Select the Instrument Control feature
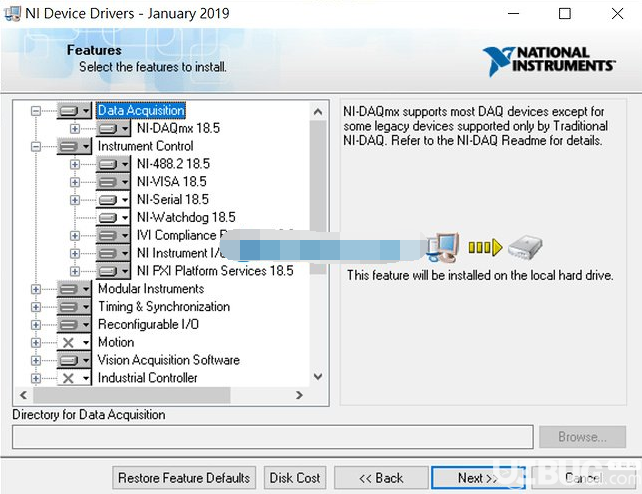This screenshot has height=494, width=642. coord(145,146)
